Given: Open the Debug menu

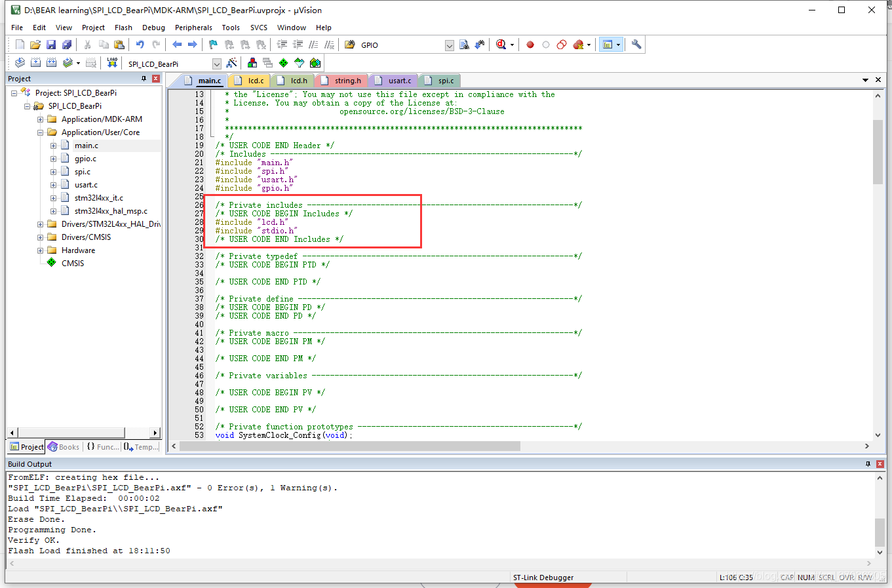Looking at the screenshot, I should point(153,28).
